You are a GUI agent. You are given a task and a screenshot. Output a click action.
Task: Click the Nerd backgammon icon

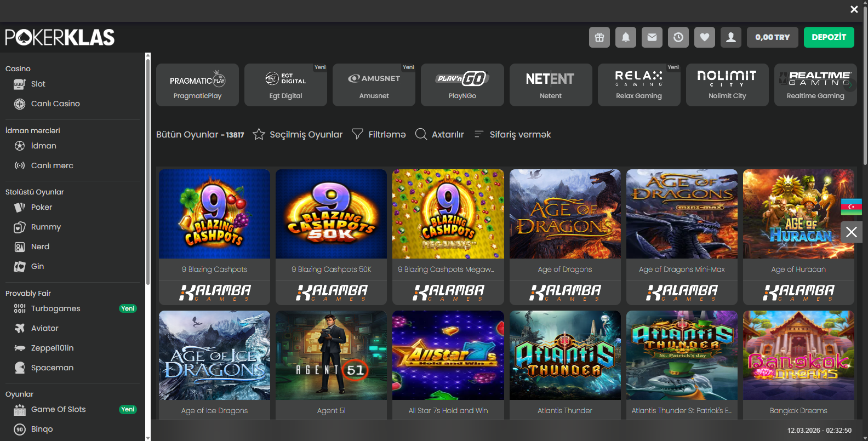pos(20,247)
